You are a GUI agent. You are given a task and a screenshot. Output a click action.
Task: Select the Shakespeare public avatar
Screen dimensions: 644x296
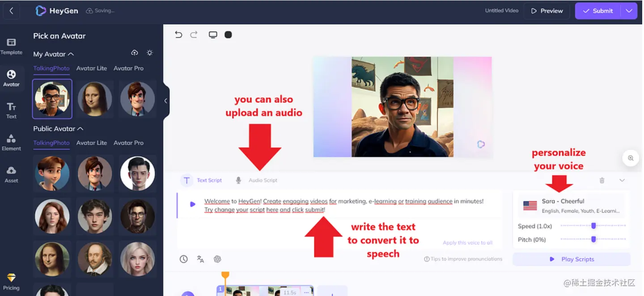95,259
